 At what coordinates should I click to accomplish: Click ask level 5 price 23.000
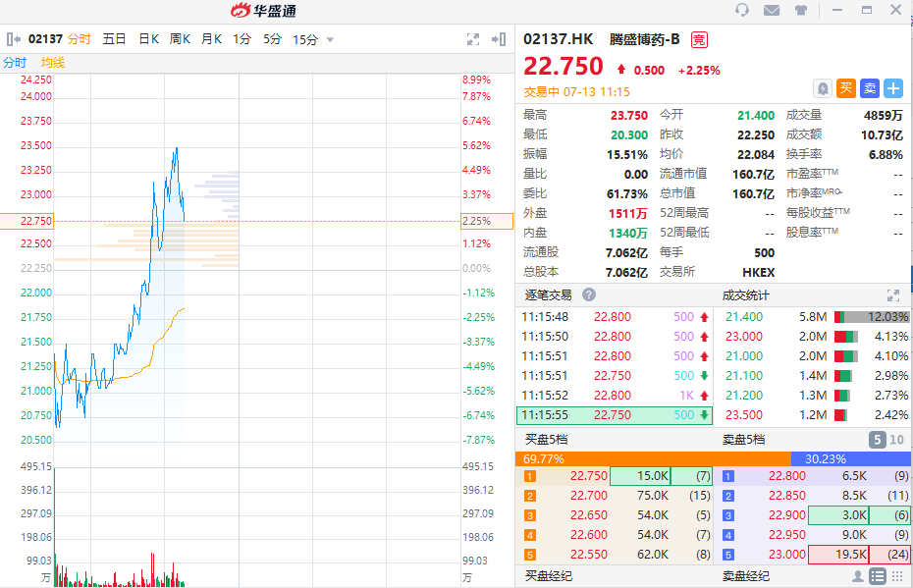[787, 555]
